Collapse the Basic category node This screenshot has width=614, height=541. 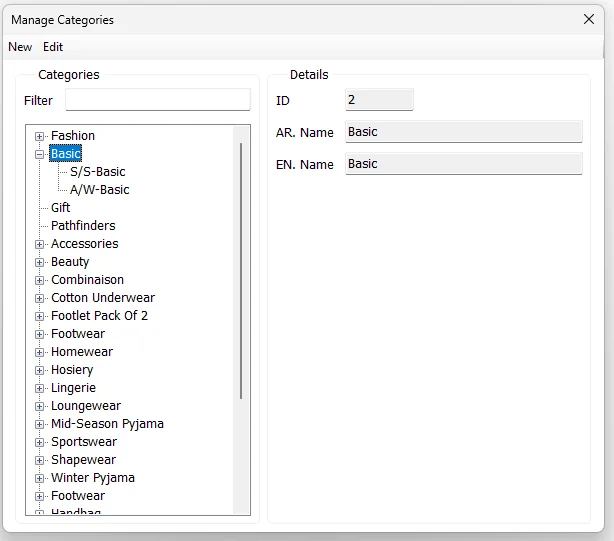tap(39, 154)
